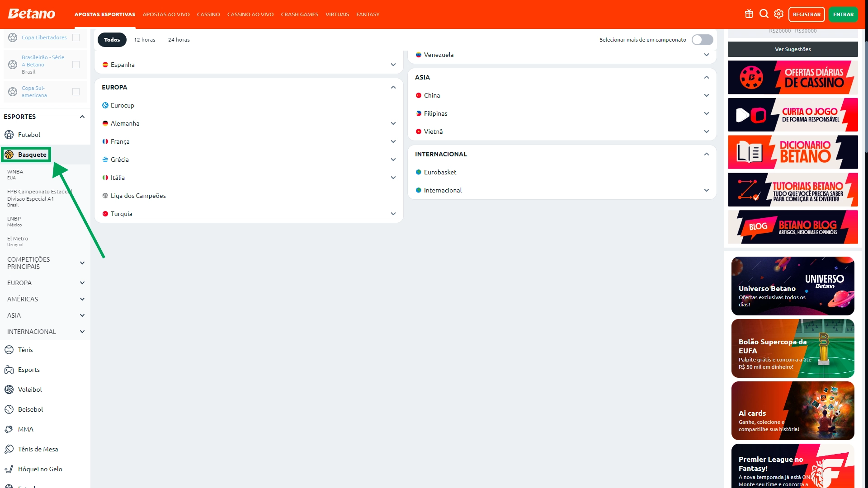The height and width of the screenshot is (488, 868).
Task: Click the Liga dos Campeões icon
Action: [x=105, y=196]
